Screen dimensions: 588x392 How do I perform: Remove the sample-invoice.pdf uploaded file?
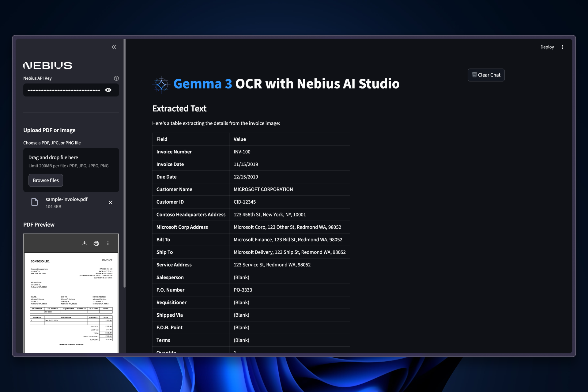(111, 202)
